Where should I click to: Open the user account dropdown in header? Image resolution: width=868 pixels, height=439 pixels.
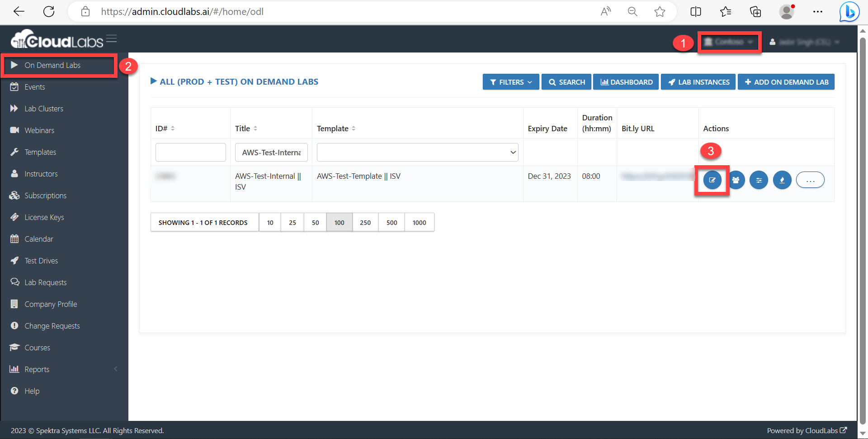click(x=805, y=42)
